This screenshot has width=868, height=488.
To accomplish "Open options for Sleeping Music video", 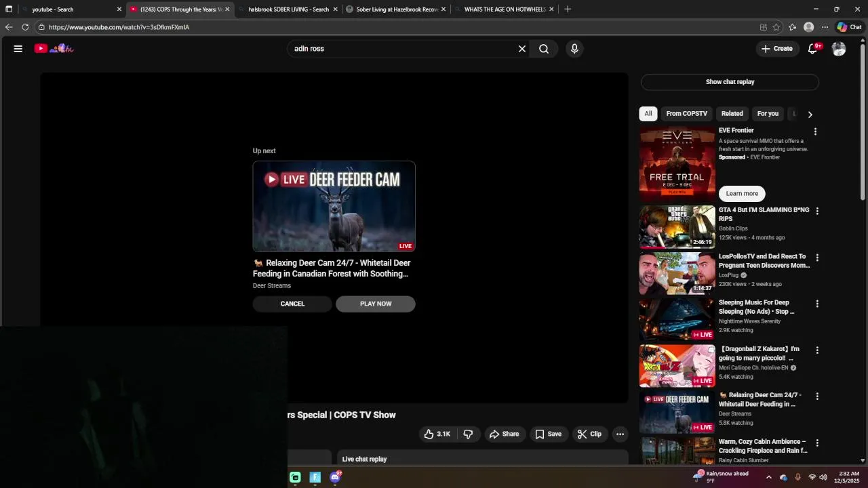I will (817, 304).
